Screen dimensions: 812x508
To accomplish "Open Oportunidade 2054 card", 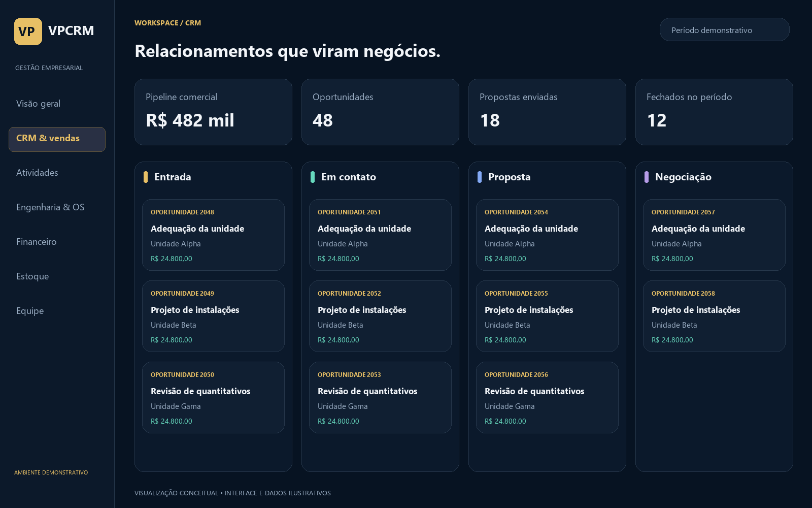I will 547,235.
